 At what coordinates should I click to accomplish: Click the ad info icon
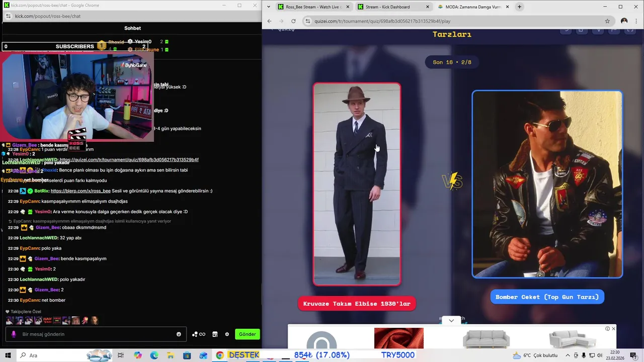click(607, 329)
